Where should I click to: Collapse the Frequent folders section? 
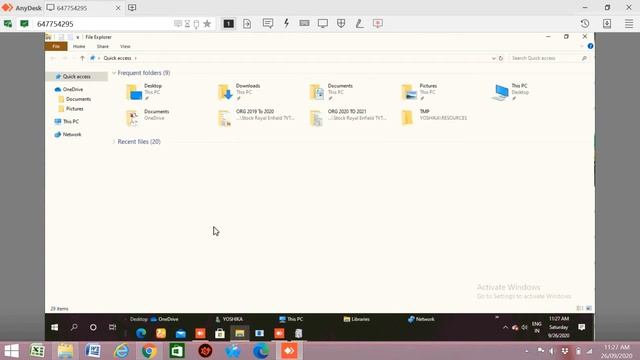click(114, 73)
